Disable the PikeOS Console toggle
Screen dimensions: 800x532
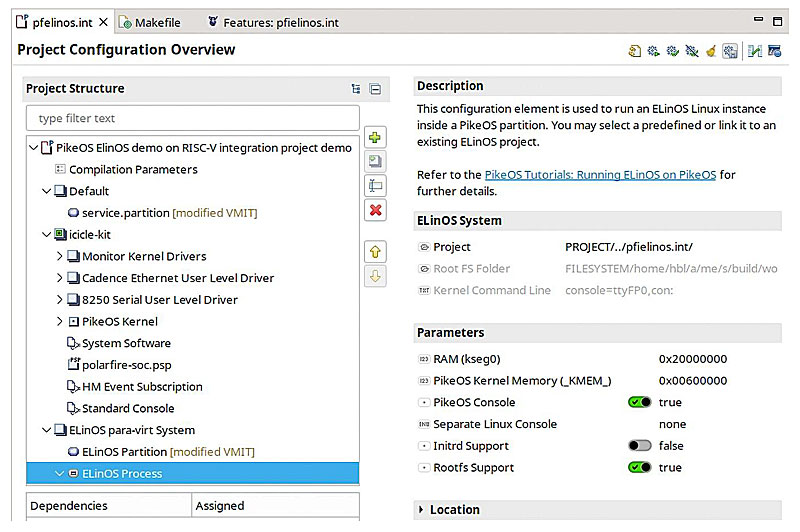tap(639, 402)
